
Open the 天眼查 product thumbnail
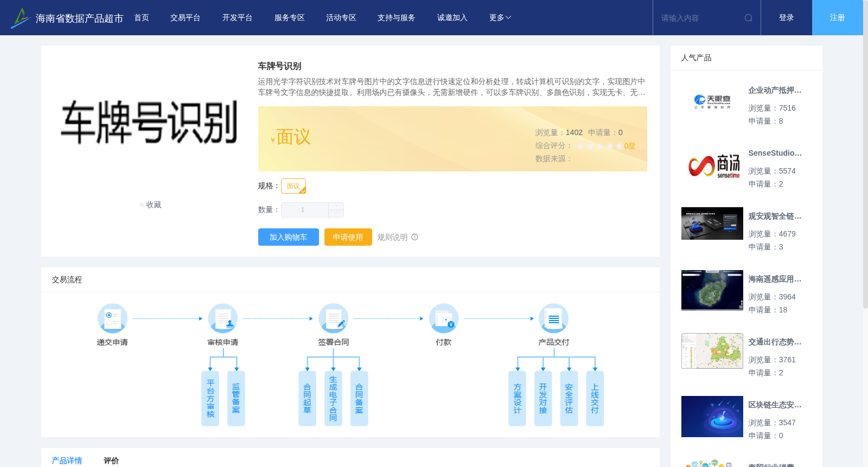tap(712, 102)
